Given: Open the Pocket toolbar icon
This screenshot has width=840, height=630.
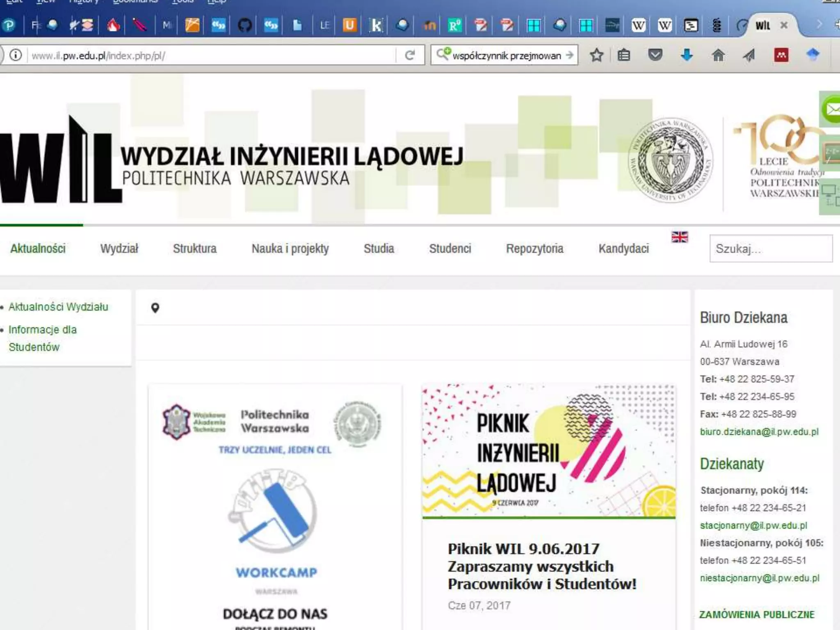Looking at the screenshot, I should click(655, 55).
